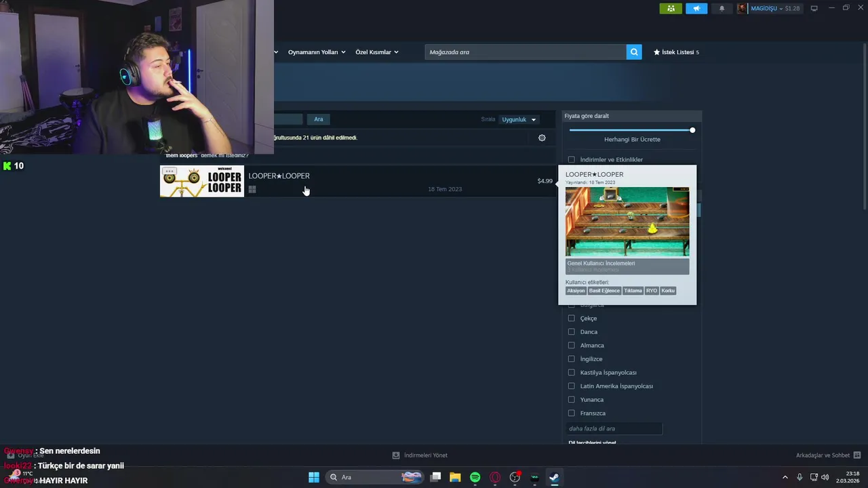Screen dimensions: 868x488
Task: Expand the Oynamanın Yolları menu
Action: coord(317,52)
